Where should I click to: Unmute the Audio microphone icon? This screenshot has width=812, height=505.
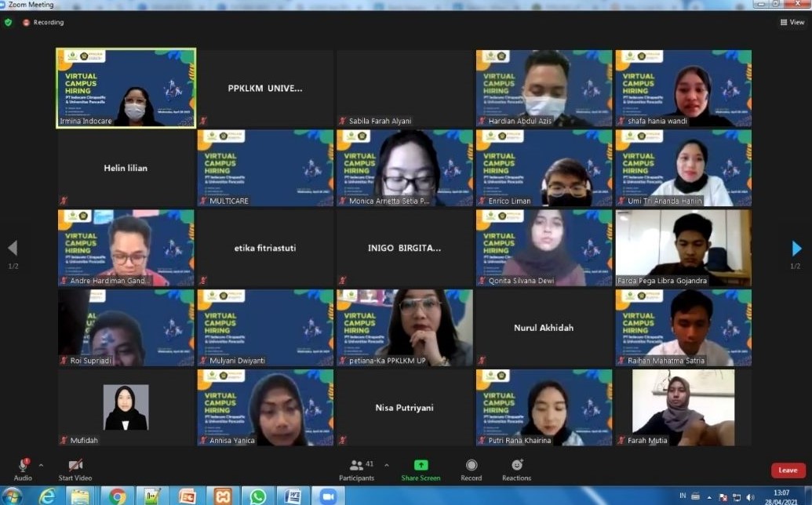[23, 465]
